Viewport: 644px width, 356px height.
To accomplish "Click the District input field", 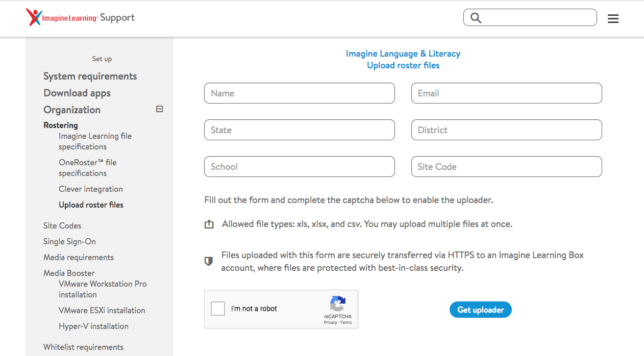I will [x=506, y=130].
